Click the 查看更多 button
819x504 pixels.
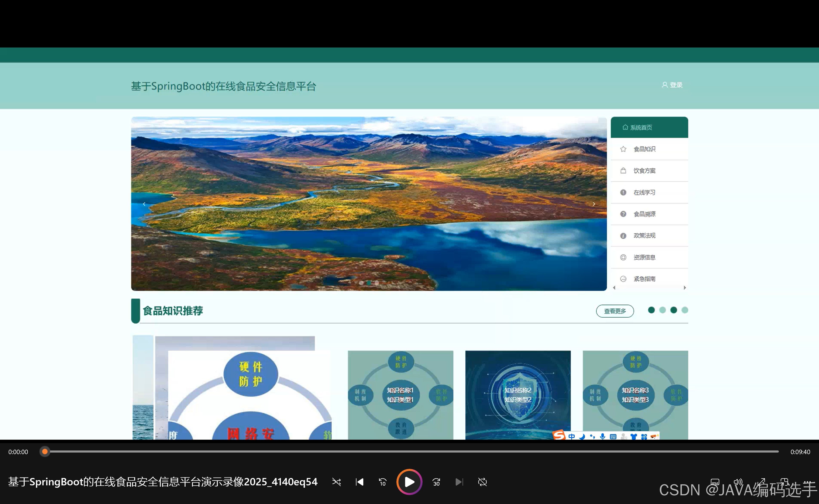coord(615,311)
